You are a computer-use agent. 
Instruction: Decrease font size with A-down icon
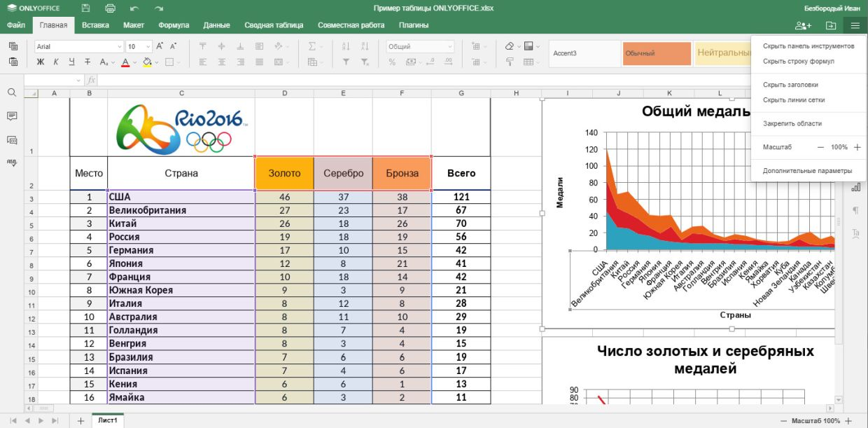(174, 46)
